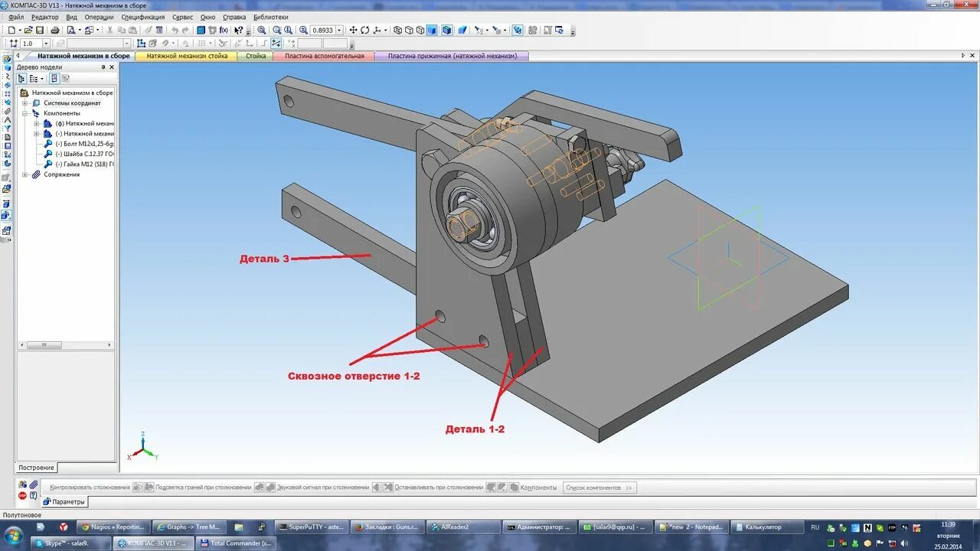Open the New document dropdown arrow
Viewport: 980px width, 551px height.
coord(19,30)
